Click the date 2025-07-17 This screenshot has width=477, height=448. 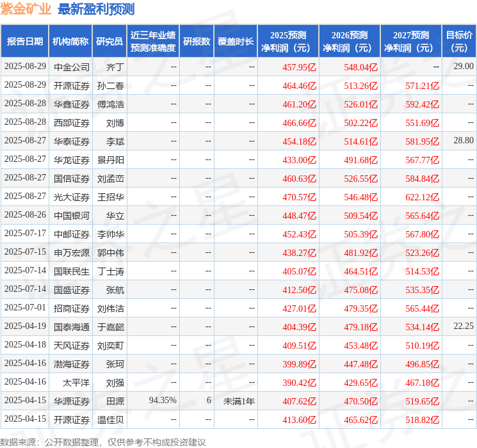coord(25,233)
